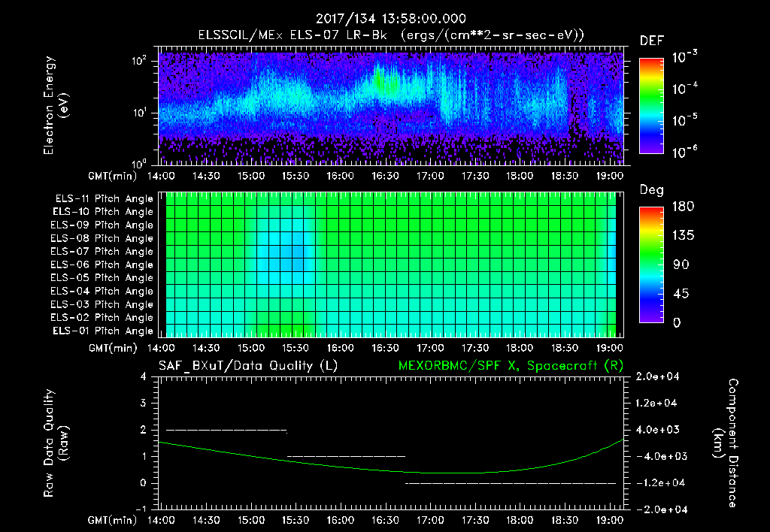Click the 10² tick on electron energy axis
This screenshot has width=770, height=532.
coord(139,62)
